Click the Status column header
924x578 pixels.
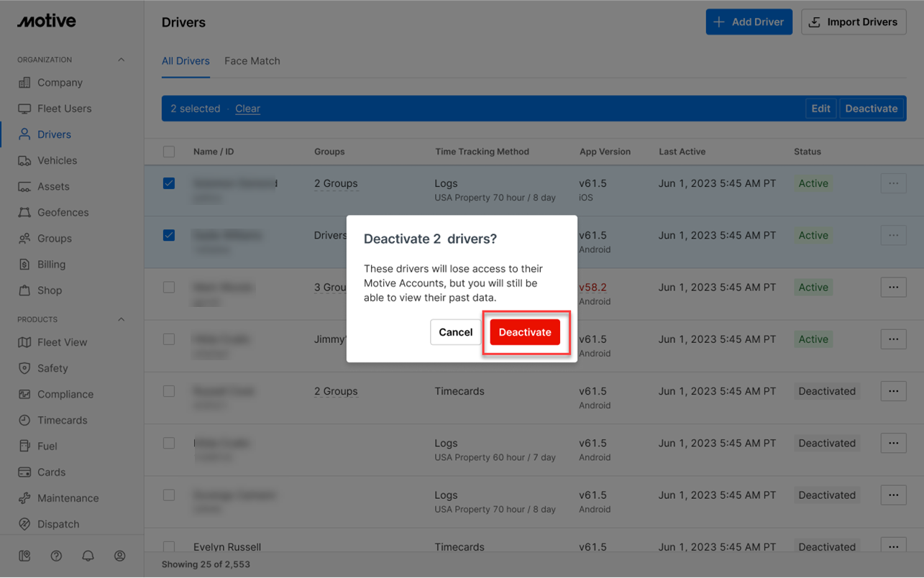808,152
